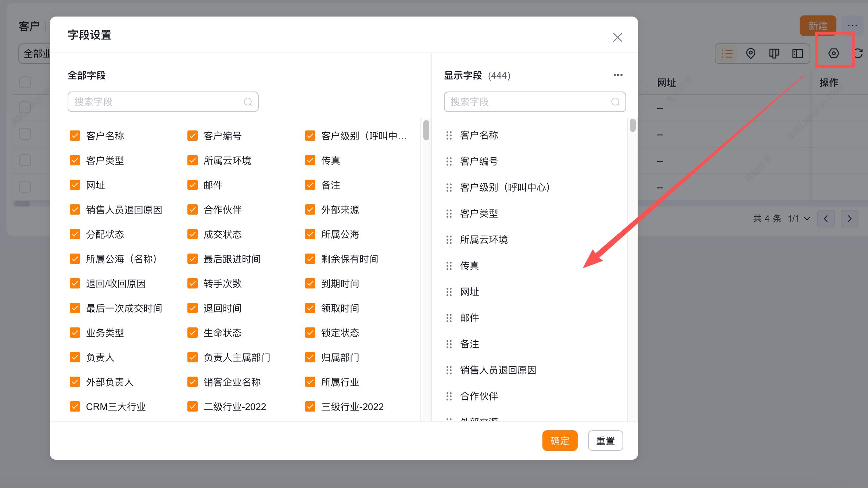Open the 全部业务 filter dropdown
868x488 pixels.
coord(35,54)
